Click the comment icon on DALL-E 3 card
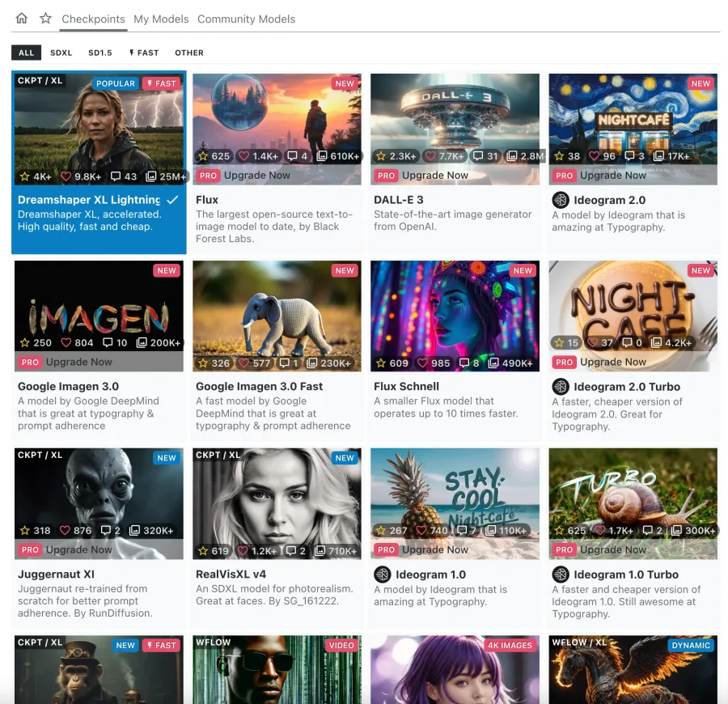 pos(478,156)
